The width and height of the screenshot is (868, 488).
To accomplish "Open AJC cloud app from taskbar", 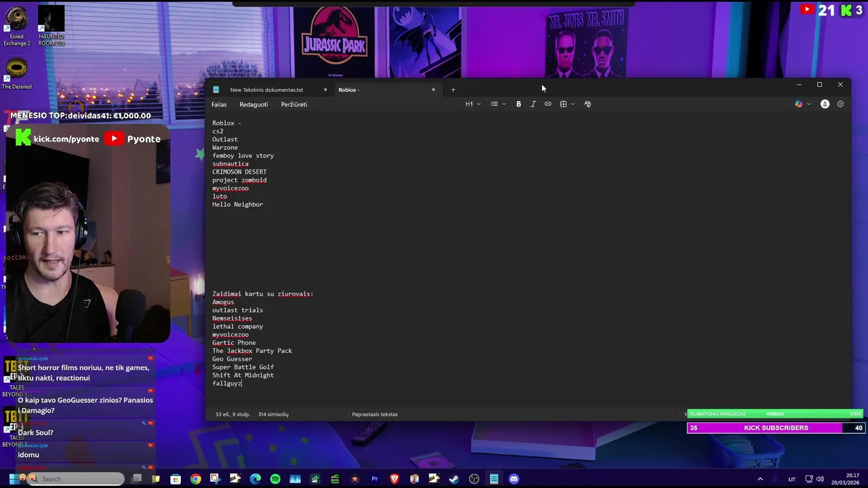I will pyautogui.click(x=335, y=479).
